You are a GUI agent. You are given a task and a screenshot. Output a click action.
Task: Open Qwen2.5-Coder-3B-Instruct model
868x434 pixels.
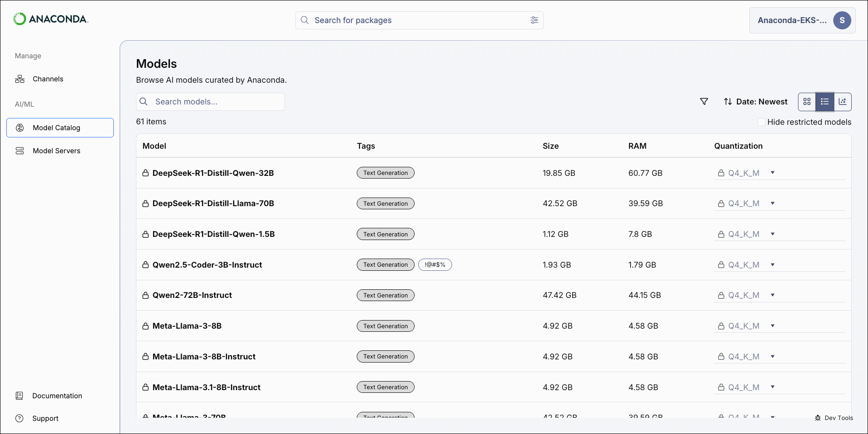click(x=207, y=265)
